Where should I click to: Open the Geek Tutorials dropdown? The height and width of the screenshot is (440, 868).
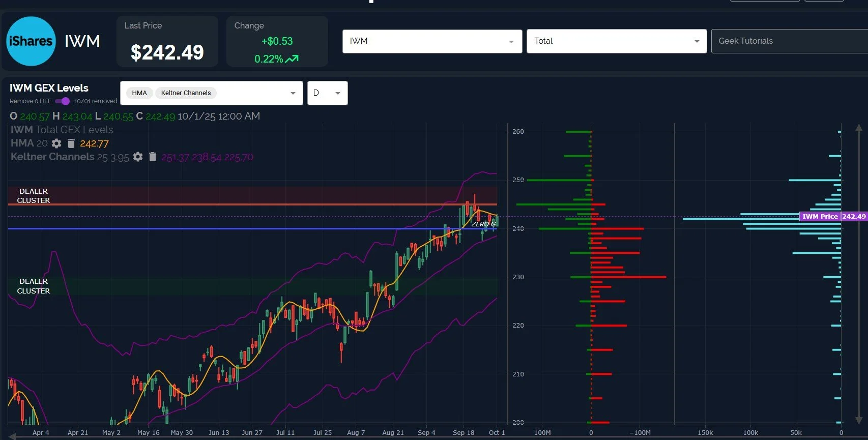789,41
